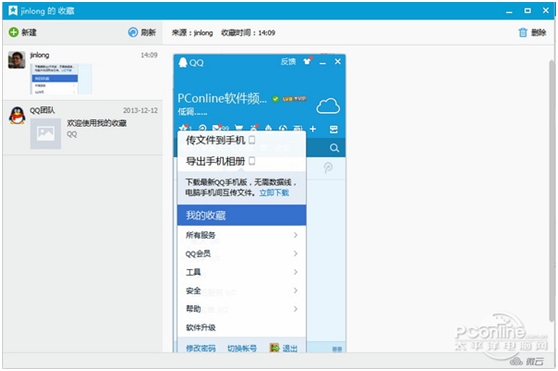Screen dimensions: 558x371
Task: Click the 微云 cloud icon at the bottom right
Action: (516, 362)
